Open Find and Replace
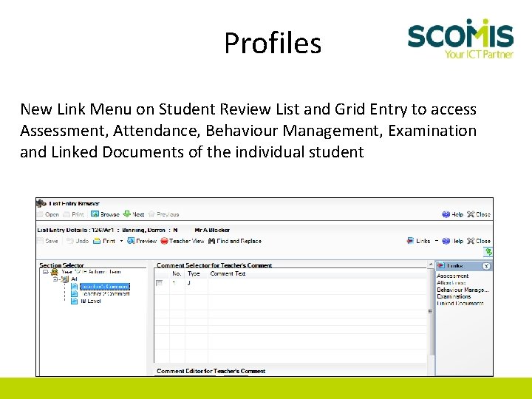The width and height of the screenshot is (532, 399). coord(235,241)
